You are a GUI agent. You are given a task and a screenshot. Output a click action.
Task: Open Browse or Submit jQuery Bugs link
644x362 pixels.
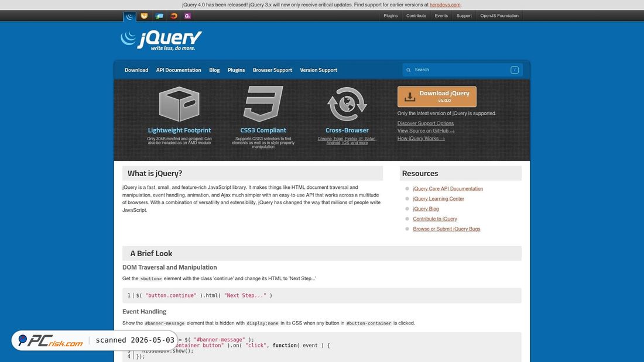pyautogui.click(x=447, y=229)
